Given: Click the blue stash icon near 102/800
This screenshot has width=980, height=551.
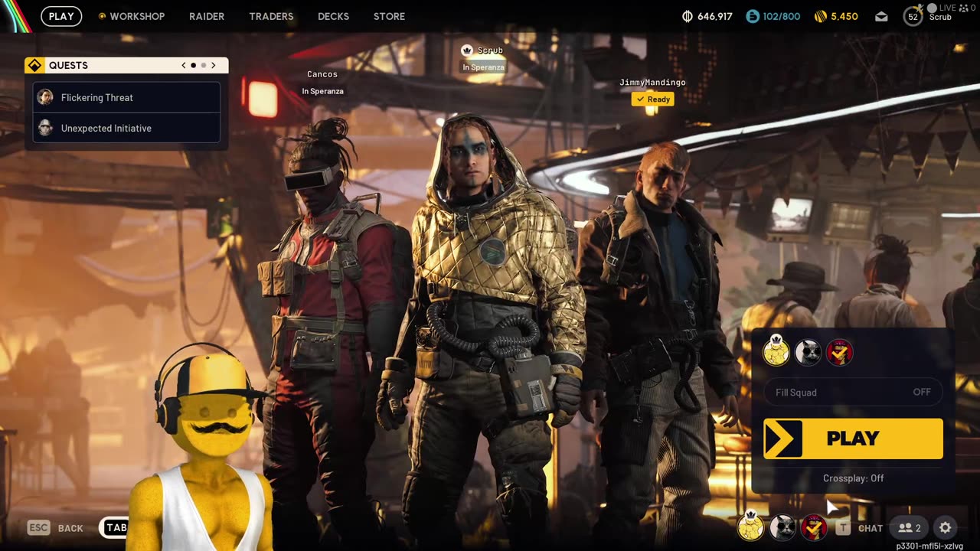Looking at the screenshot, I should tap(753, 16).
